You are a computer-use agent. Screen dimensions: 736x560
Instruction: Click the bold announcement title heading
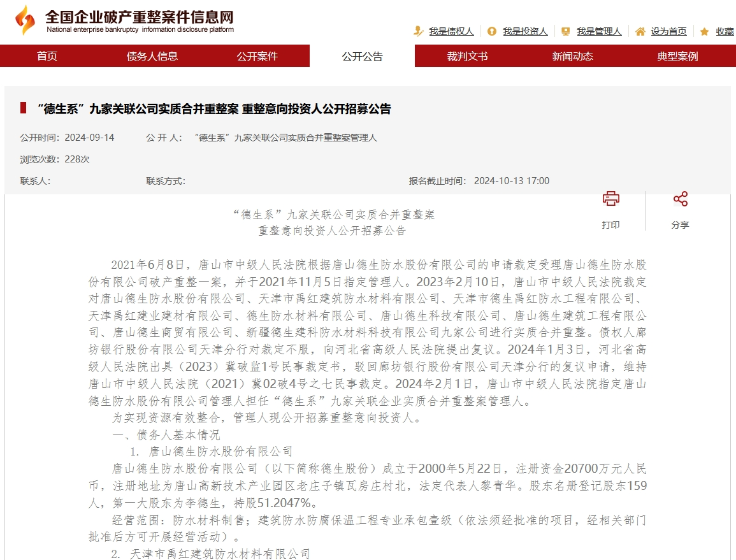tap(214, 109)
